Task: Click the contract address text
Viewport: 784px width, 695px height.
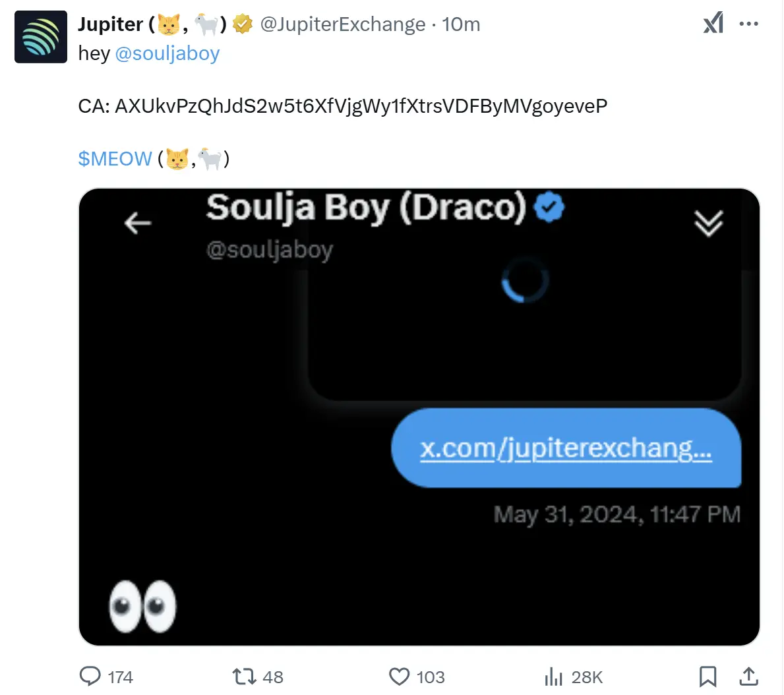Action: coord(361,106)
